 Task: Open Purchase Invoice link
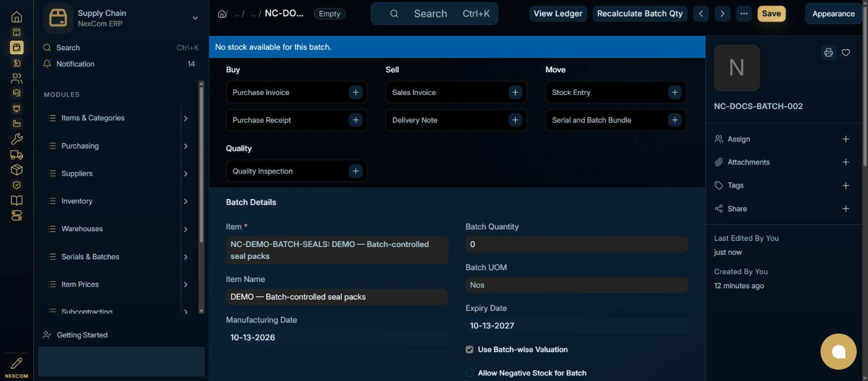(261, 92)
